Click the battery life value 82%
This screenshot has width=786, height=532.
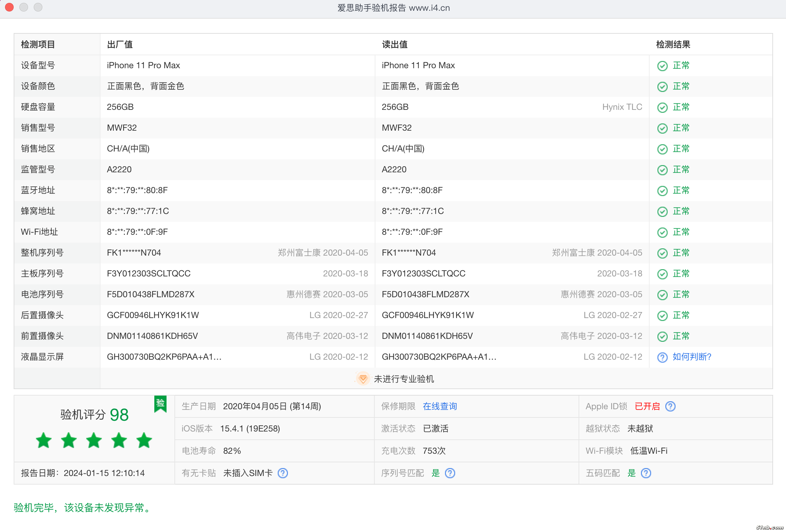tap(232, 451)
